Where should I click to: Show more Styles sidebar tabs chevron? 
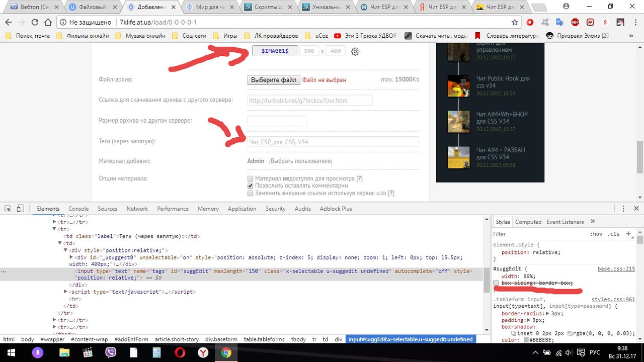pos(593,221)
